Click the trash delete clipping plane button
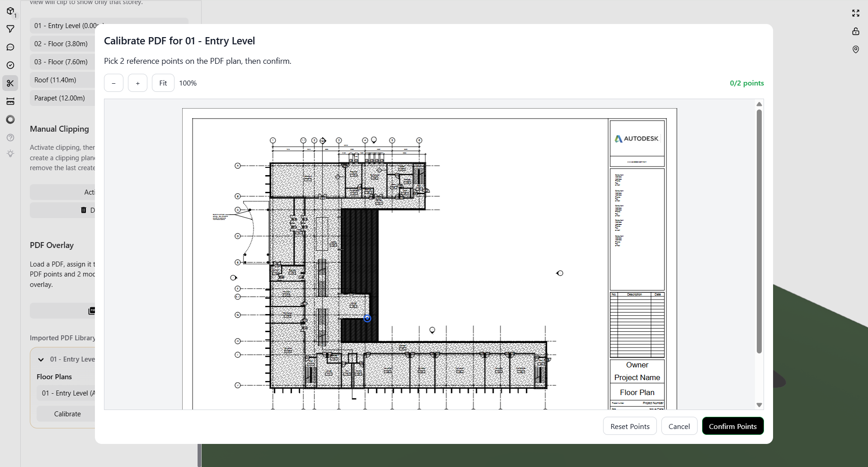 pyautogui.click(x=84, y=210)
